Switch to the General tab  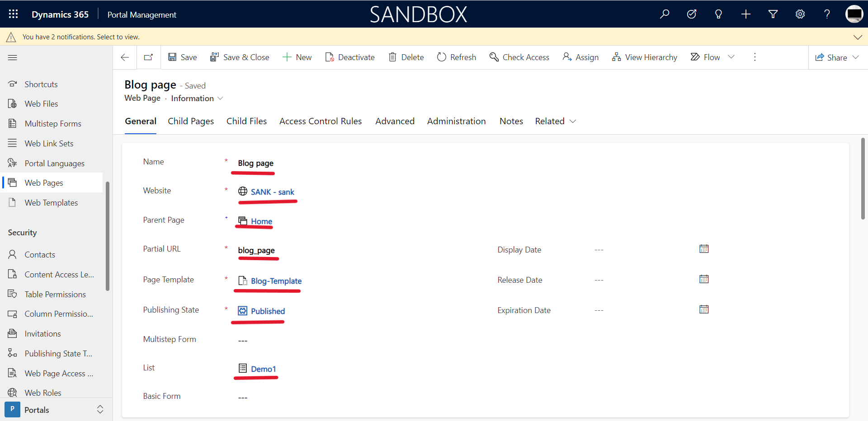tap(141, 121)
